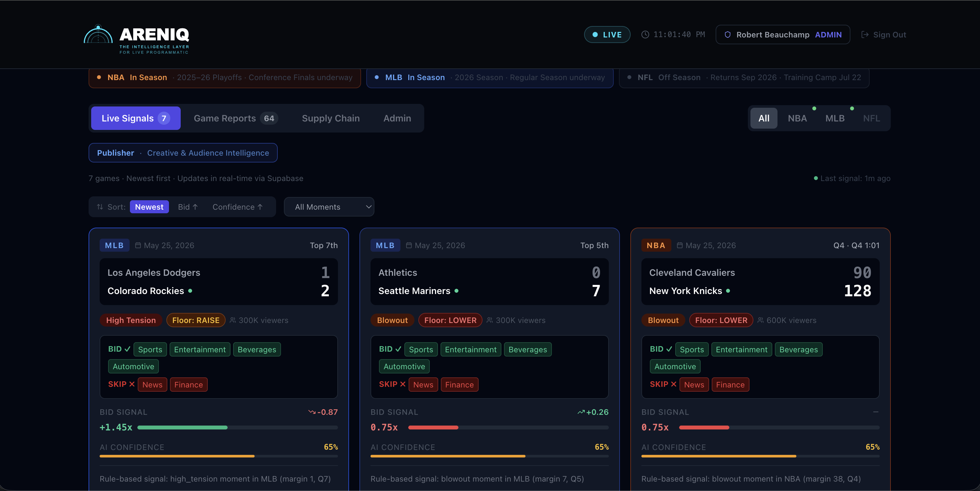Click the 'Q4 · Q4 1:01' game clock text

coord(856,245)
